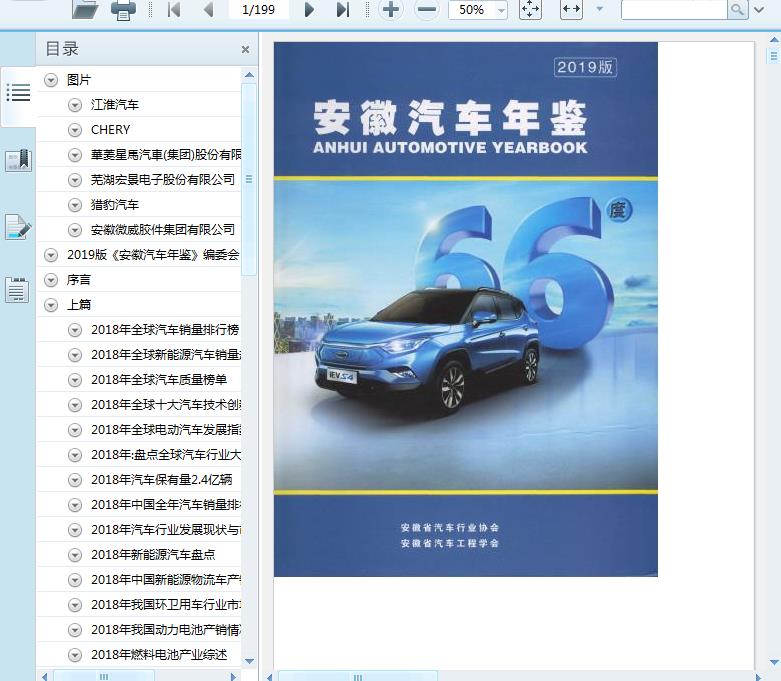Advance to the next page
781x681 pixels.
click(309, 10)
